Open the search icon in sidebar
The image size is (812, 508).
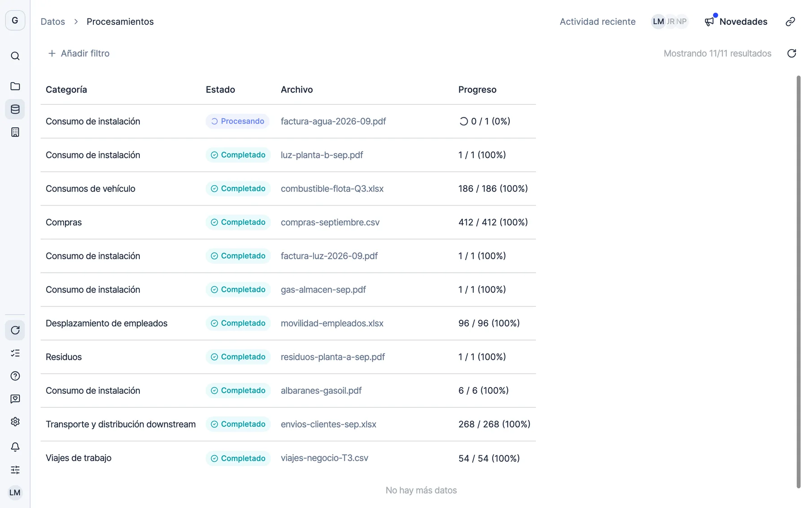click(15, 56)
